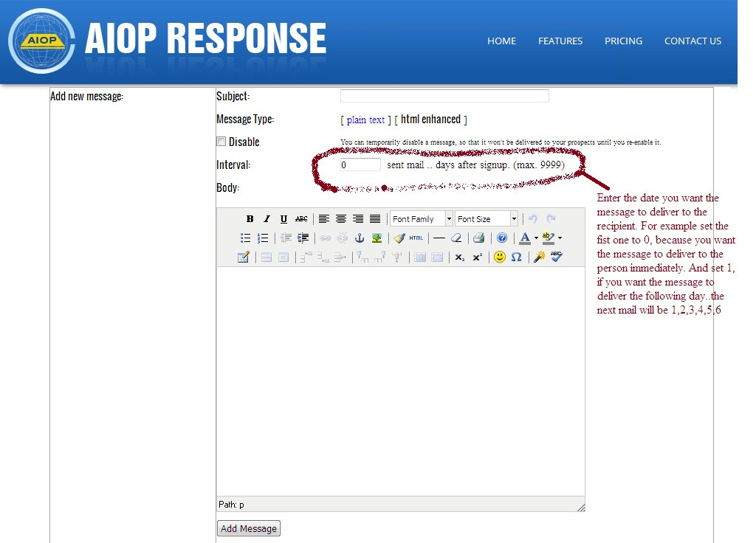Viewport: 756px width, 543px height.
Task: Align text right
Action: click(358, 218)
